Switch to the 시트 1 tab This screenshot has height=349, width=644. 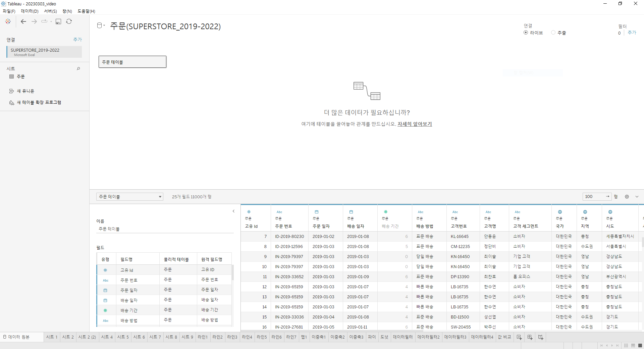52,337
